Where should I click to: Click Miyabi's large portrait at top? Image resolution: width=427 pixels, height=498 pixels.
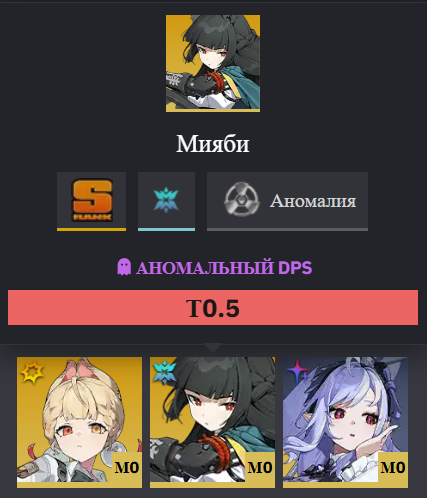coord(213,63)
